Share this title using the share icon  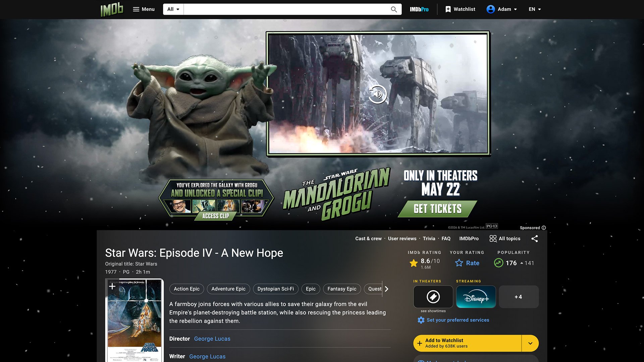tap(535, 239)
